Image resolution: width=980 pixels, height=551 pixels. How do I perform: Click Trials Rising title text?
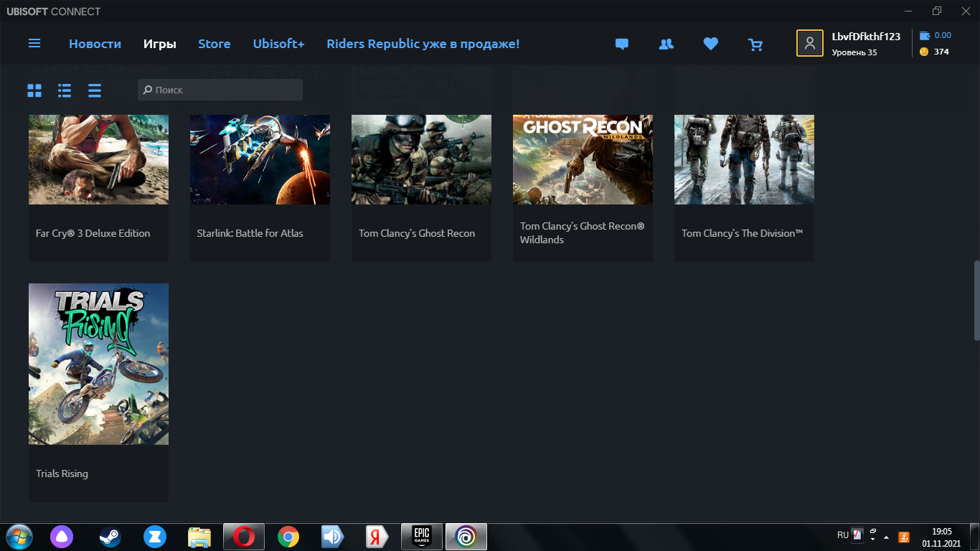pyautogui.click(x=62, y=474)
